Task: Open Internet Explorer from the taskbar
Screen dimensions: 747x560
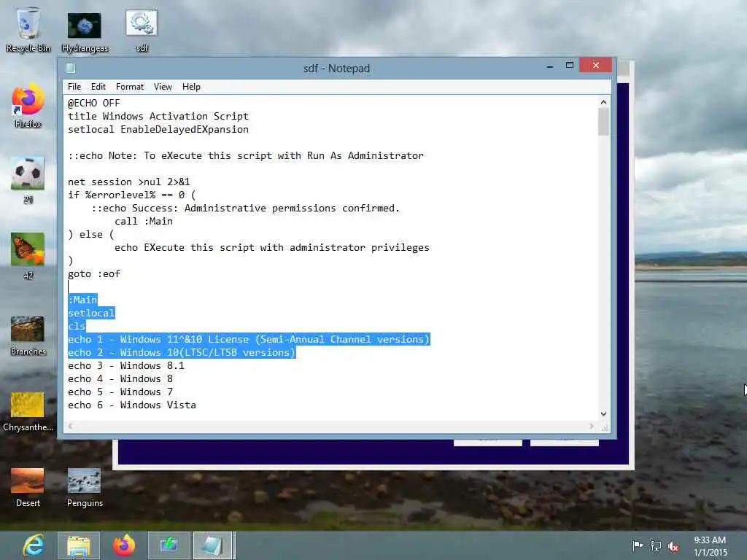Action: (x=34, y=545)
